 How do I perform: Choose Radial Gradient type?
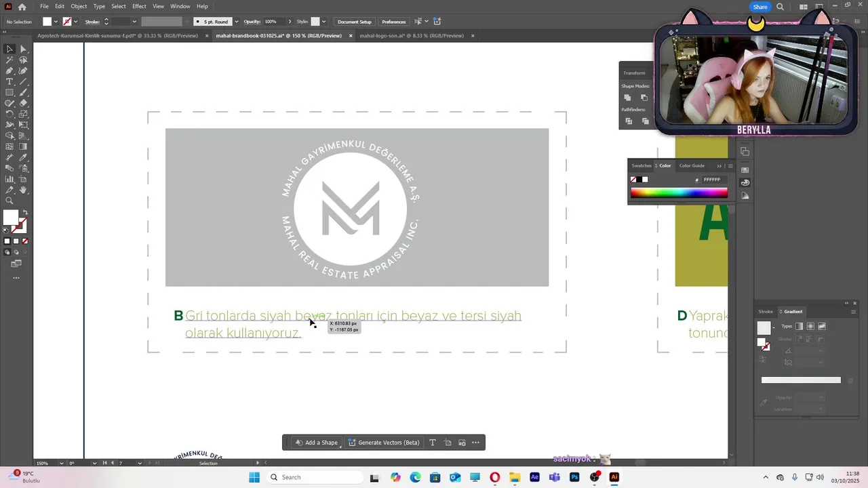(x=810, y=327)
